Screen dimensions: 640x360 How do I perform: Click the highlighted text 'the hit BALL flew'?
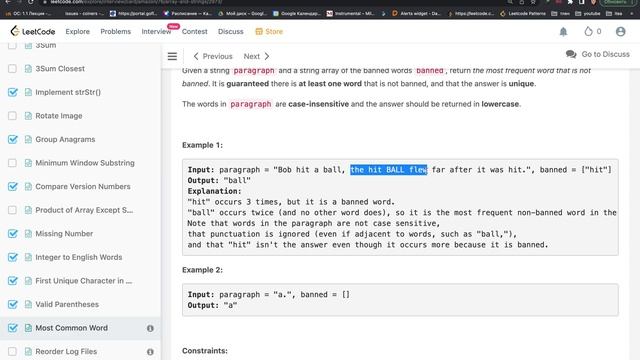coord(389,170)
